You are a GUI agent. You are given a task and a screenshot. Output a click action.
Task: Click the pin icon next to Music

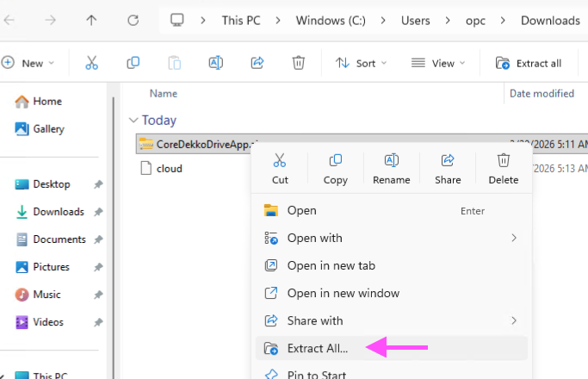(98, 295)
